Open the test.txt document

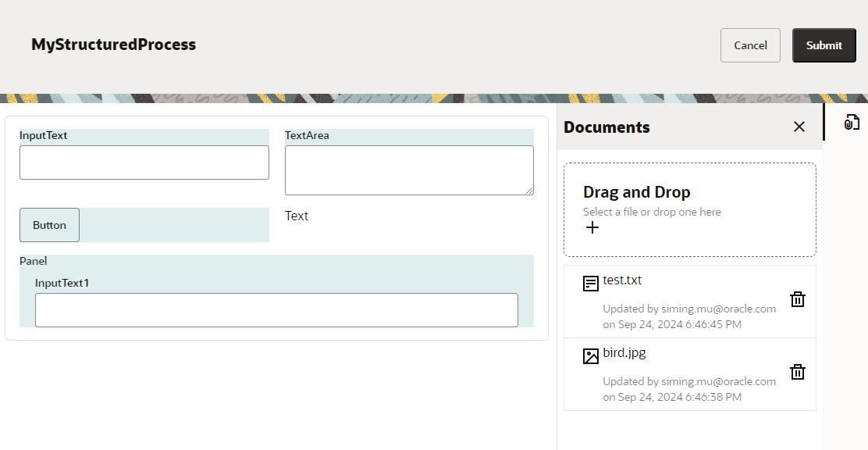click(x=623, y=280)
